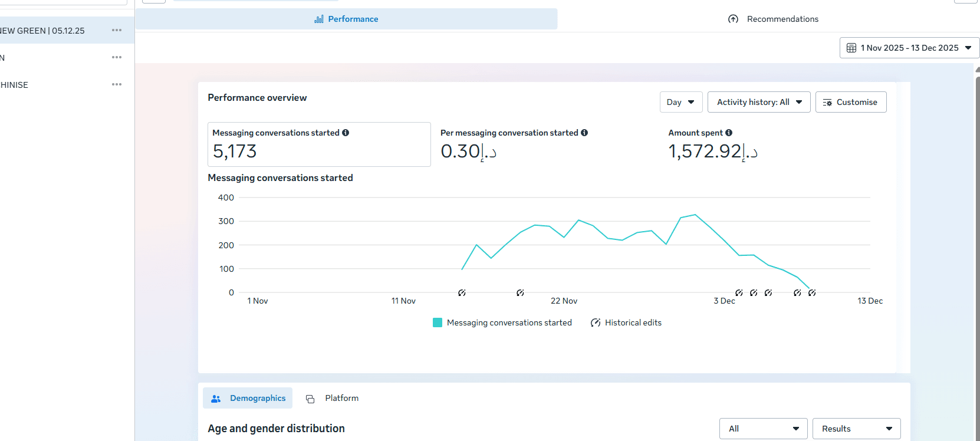This screenshot has width=980, height=441.
Task: Select the Amount spent metric
Action: [774, 144]
